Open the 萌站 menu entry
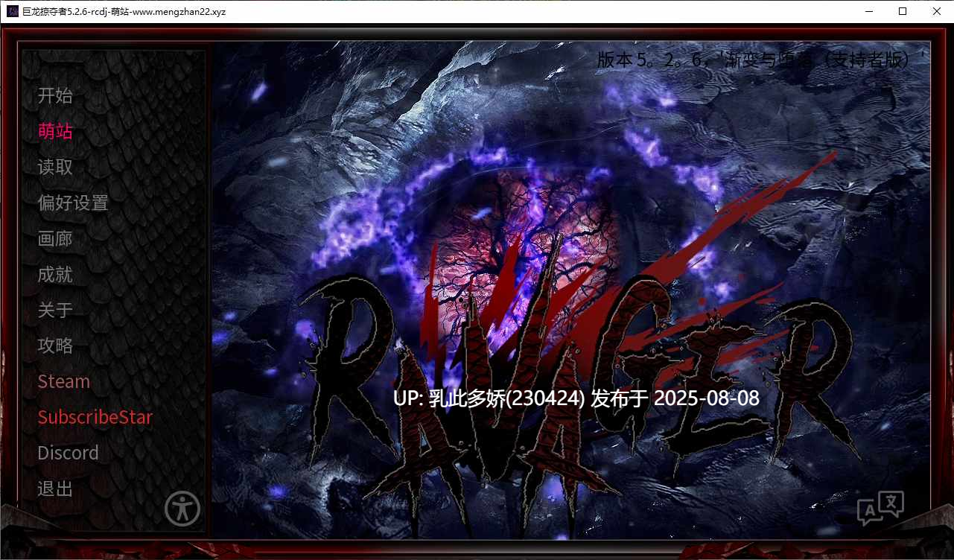 (x=55, y=131)
